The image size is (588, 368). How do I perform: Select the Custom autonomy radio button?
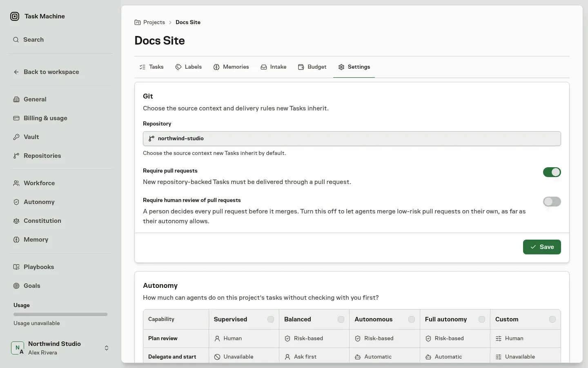coord(552,319)
